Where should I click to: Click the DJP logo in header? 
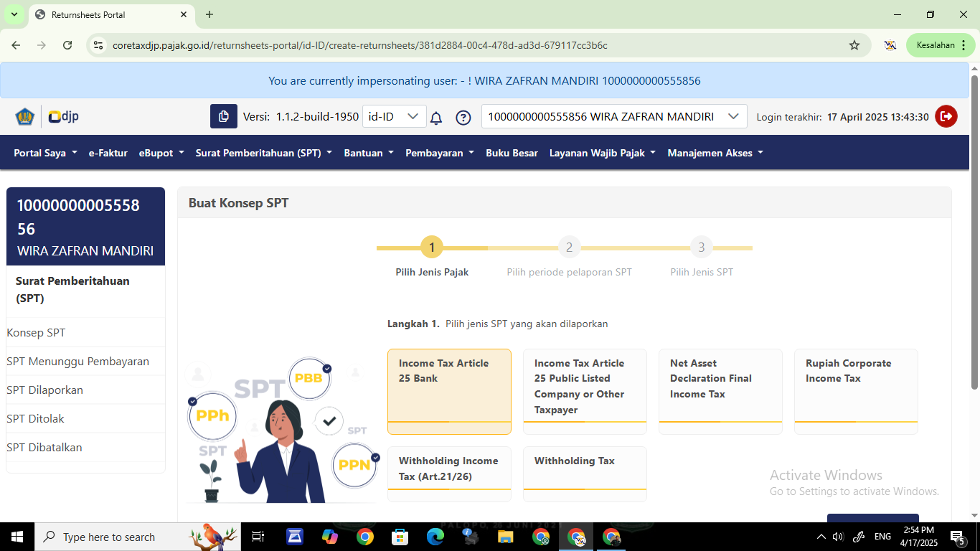(63, 116)
